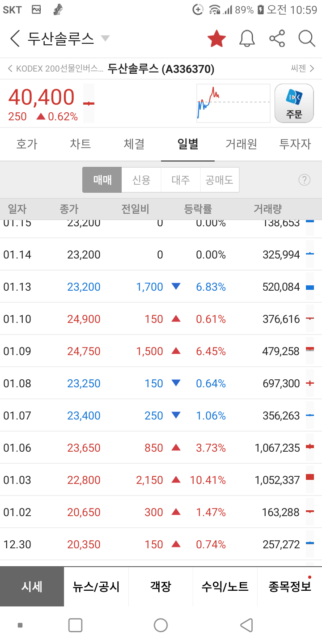The height and width of the screenshot is (644, 322).
Task: Tap the 10.41% change on 01.03
Action: [208, 480]
